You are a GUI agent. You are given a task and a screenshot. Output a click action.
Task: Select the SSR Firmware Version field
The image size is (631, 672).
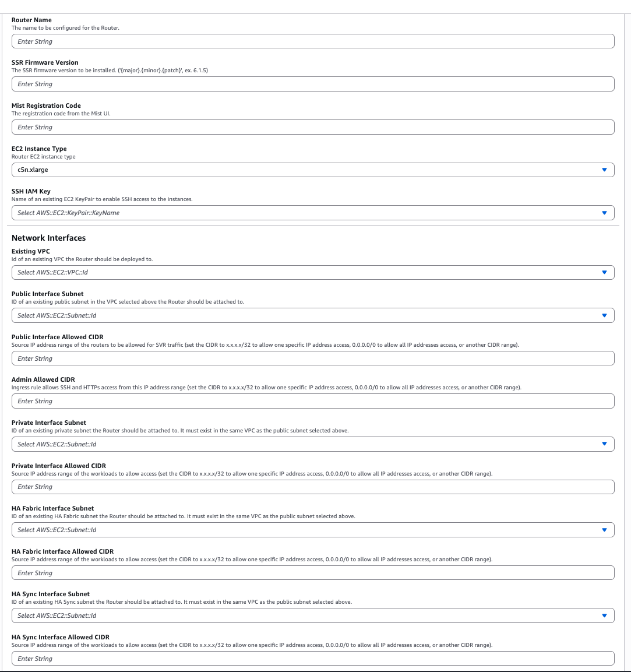tap(313, 83)
